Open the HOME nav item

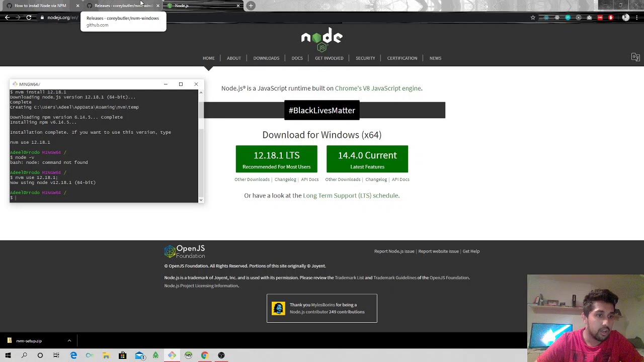[x=208, y=58]
